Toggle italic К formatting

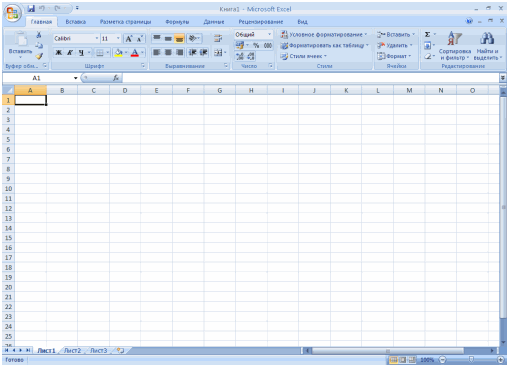(70, 53)
